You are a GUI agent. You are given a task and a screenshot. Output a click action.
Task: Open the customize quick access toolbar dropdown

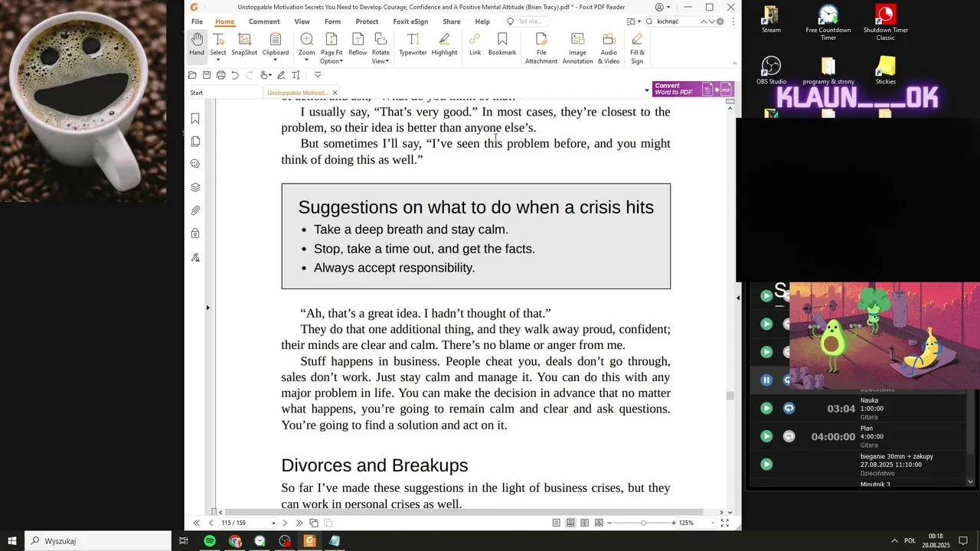(318, 75)
